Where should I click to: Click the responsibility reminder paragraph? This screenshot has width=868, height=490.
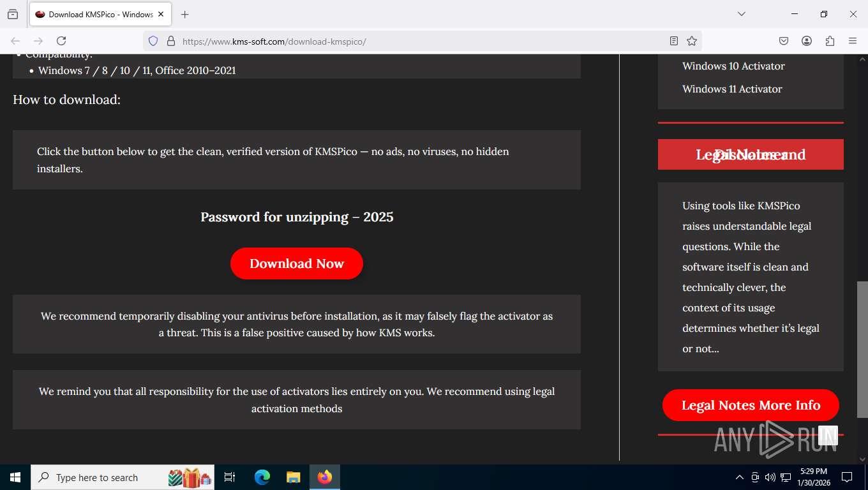tap(297, 399)
